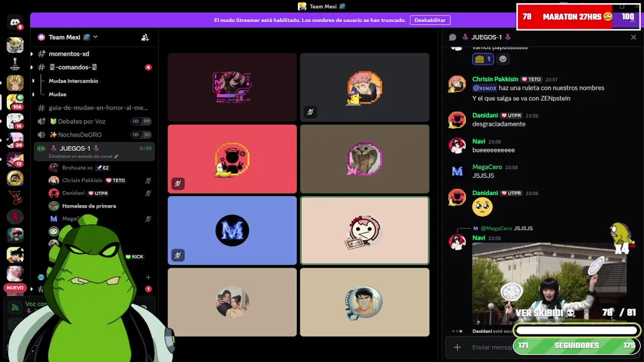Open the Goku avatar server icon
644x362 pixels.
click(15, 254)
